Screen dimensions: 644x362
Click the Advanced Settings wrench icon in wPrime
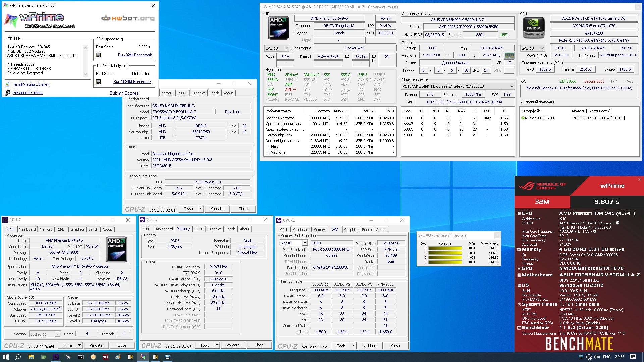point(7,93)
